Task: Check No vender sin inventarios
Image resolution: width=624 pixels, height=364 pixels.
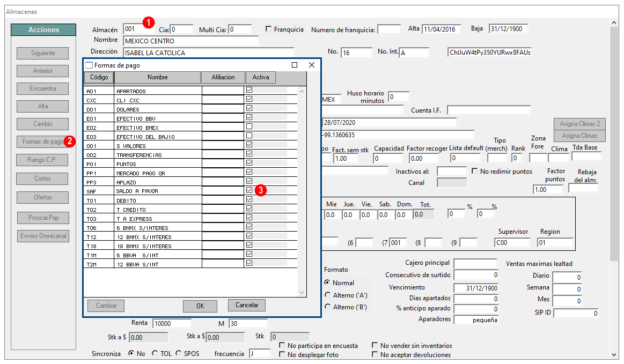Action: [375, 345]
